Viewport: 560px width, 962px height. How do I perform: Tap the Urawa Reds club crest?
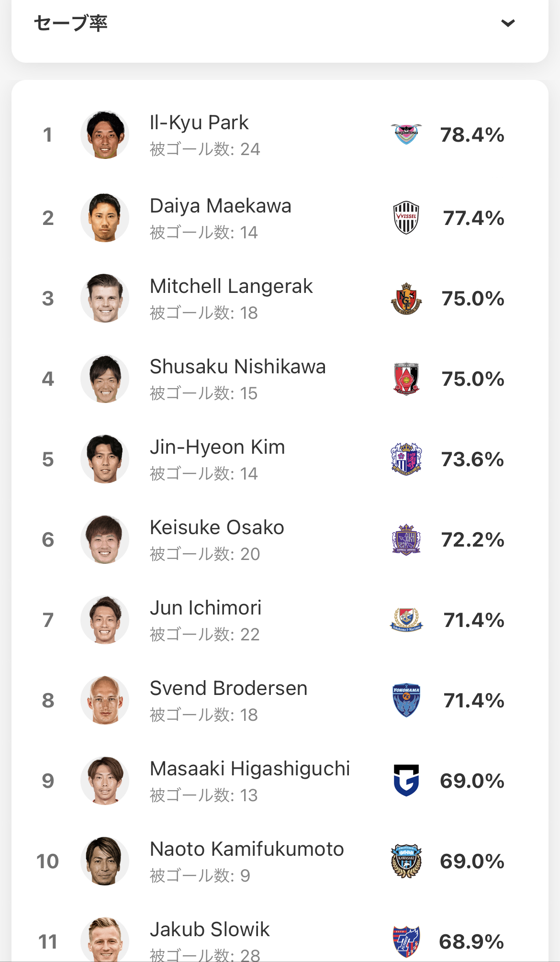pyautogui.click(x=406, y=379)
